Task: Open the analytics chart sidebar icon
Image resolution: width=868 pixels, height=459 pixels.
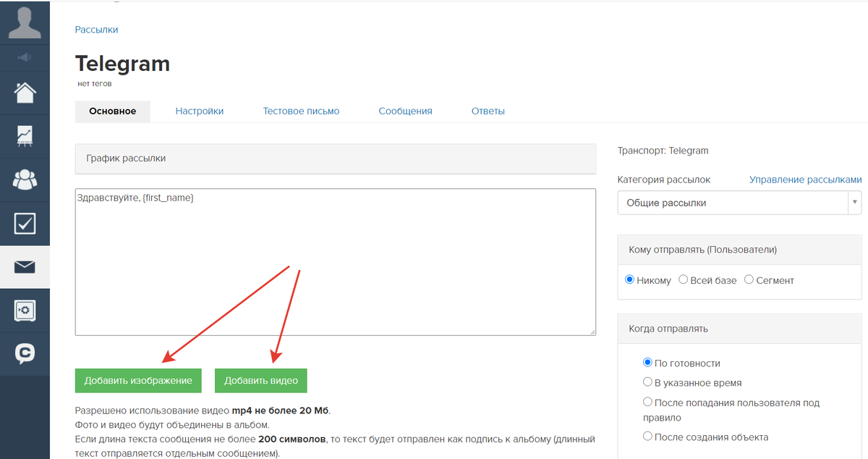Action: (25, 136)
